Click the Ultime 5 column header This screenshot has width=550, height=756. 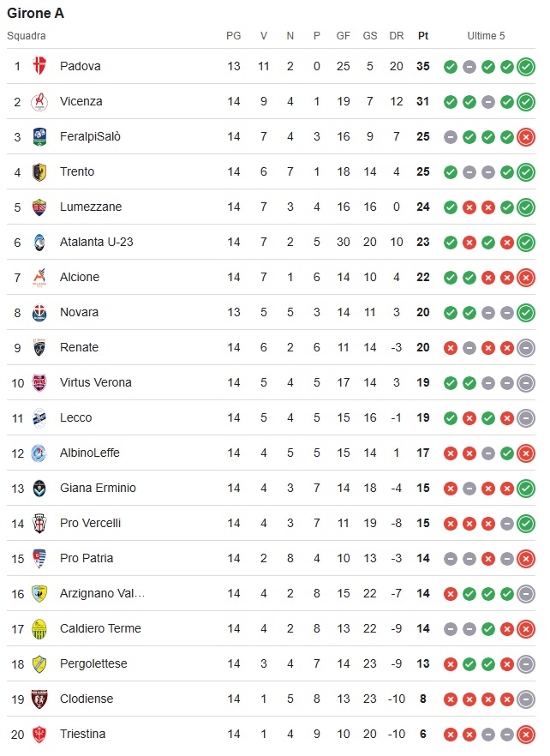point(486,36)
